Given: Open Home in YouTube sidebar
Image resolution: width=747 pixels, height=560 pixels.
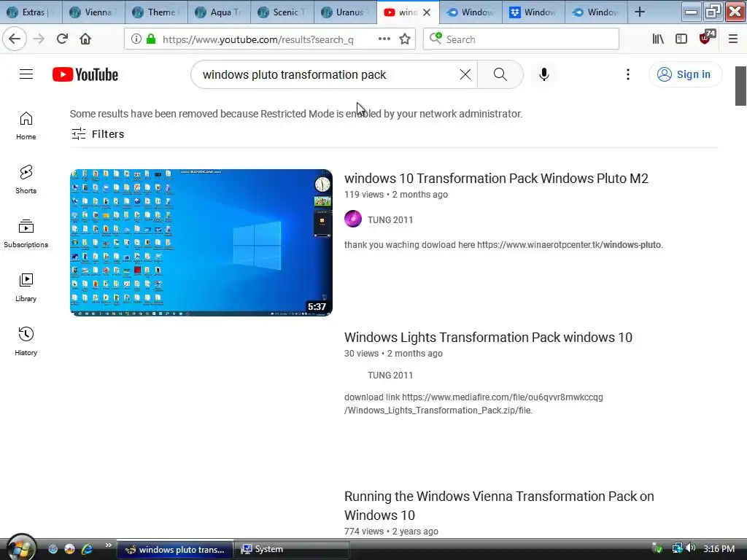Looking at the screenshot, I should [26, 125].
